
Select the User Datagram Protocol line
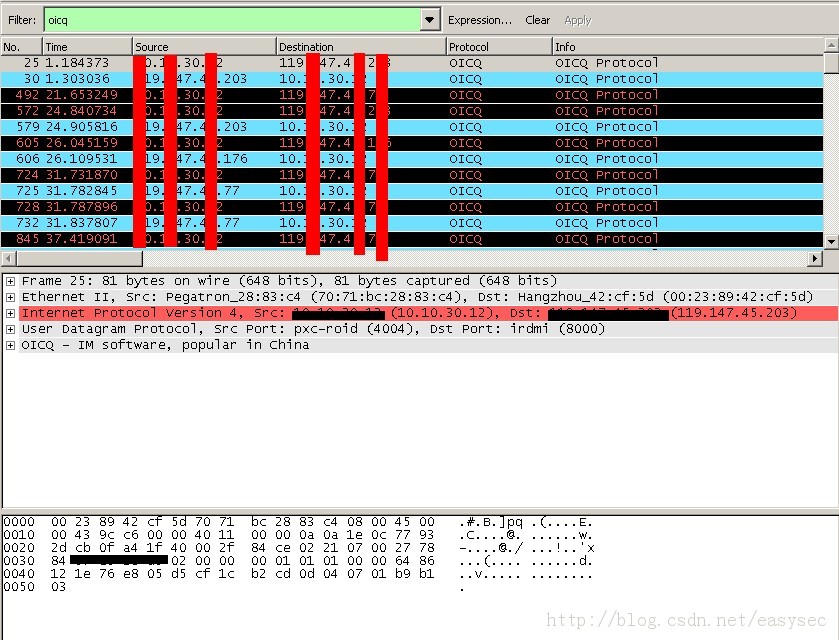[313, 329]
